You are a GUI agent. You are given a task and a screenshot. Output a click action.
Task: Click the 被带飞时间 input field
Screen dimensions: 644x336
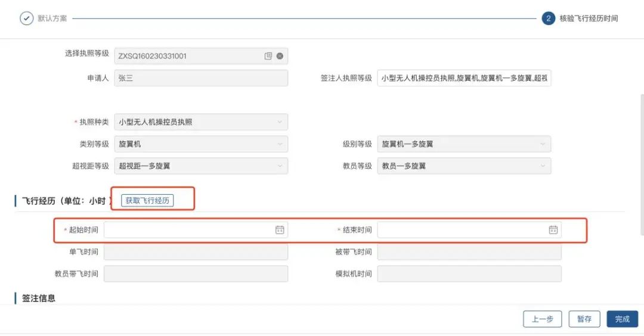click(x=469, y=251)
